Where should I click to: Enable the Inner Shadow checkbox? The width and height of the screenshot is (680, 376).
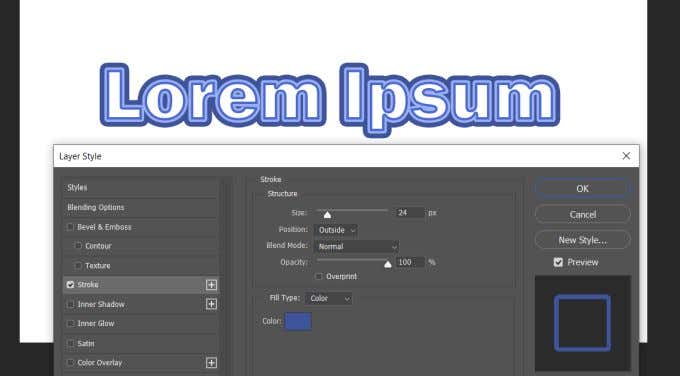tap(70, 304)
